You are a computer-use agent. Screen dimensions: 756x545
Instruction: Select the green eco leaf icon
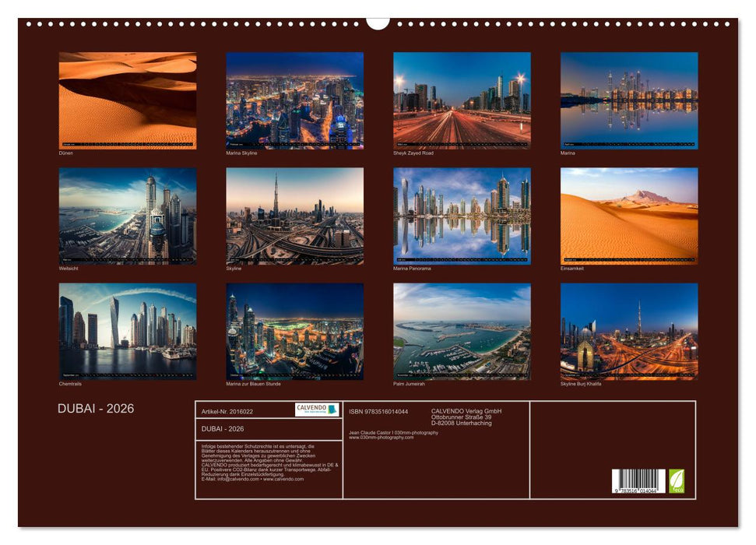point(677,481)
